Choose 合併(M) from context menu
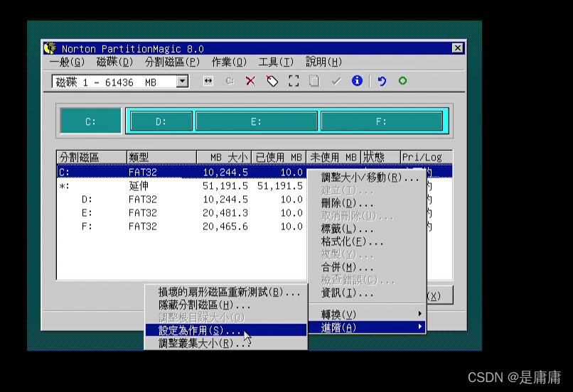The height and width of the screenshot is (392, 573). (368, 267)
